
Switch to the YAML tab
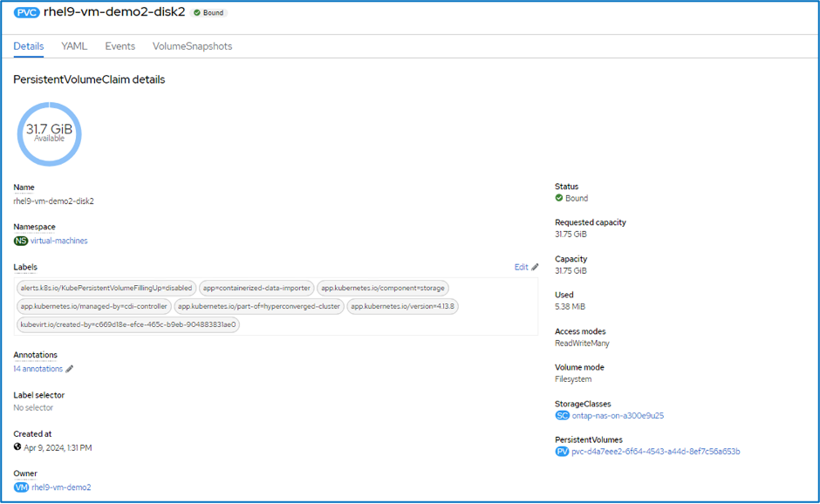73,46
